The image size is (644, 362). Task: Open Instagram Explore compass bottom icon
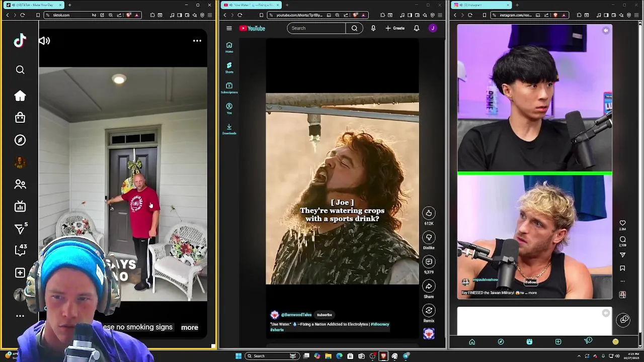tap(501, 342)
